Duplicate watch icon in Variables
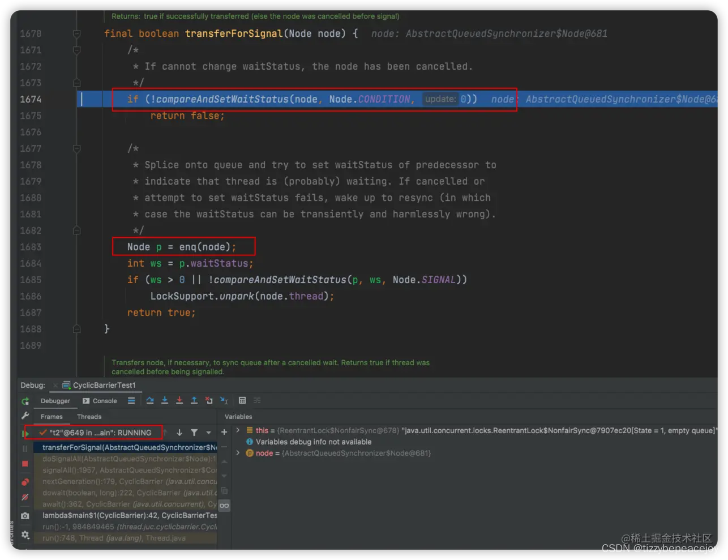728x560 pixels. tap(224, 491)
